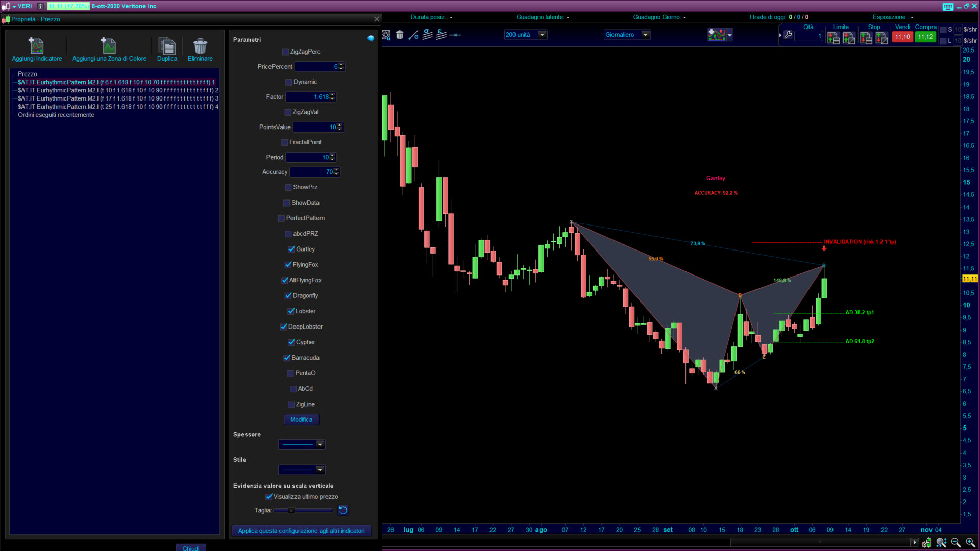Image resolution: width=980 pixels, height=551 pixels.
Task: Toggle Visualizza ultimo prezzo checkbox
Action: (x=269, y=497)
